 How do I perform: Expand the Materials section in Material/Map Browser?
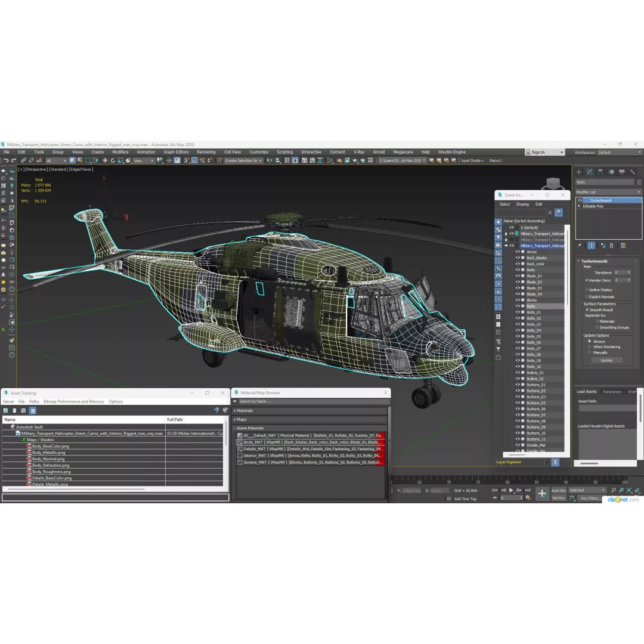(x=310, y=410)
